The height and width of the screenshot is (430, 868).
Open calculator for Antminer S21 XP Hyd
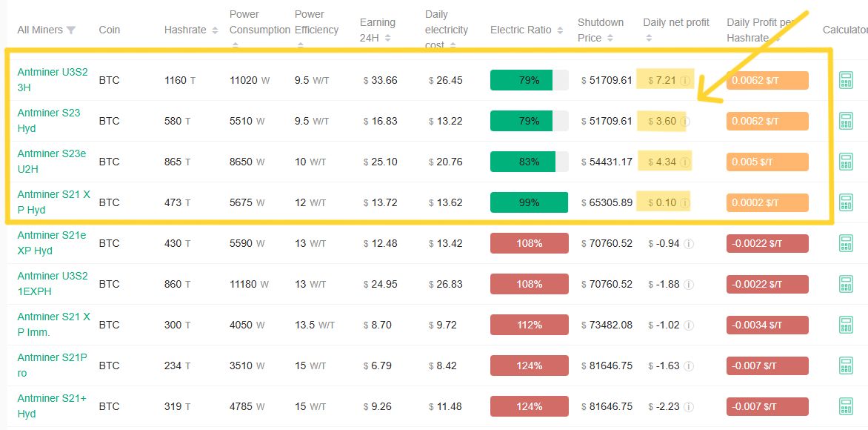point(846,202)
